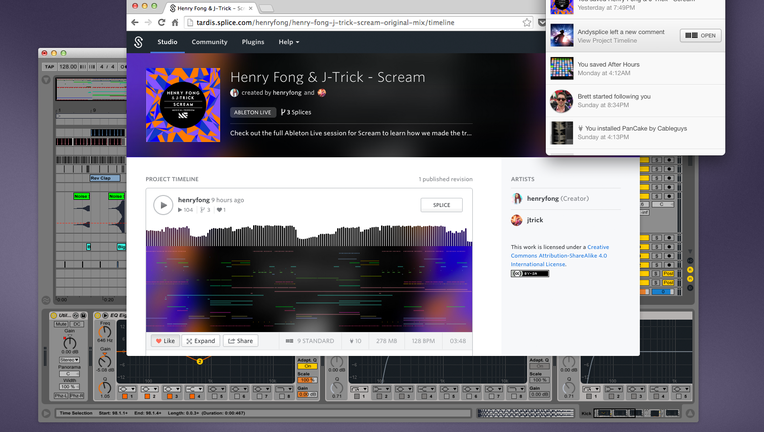Go back using the browser back arrow
The height and width of the screenshot is (432, 764).
(135, 22)
